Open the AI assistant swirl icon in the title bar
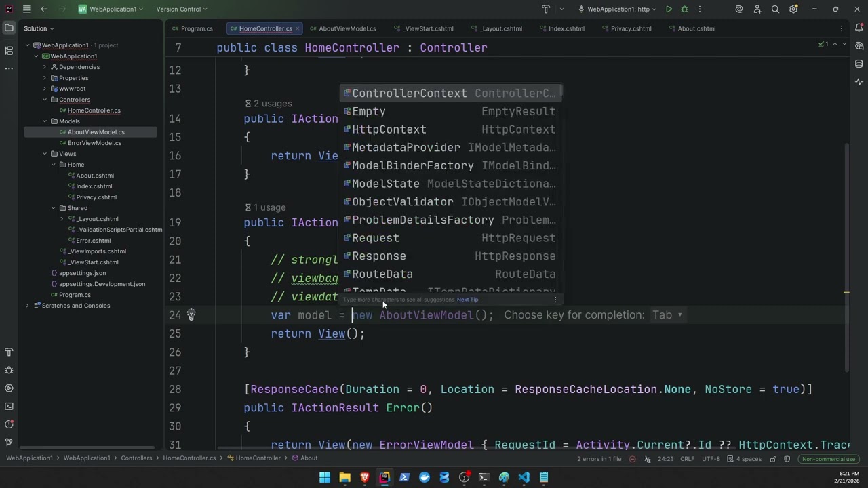This screenshot has height=488, width=868. (x=739, y=9)
